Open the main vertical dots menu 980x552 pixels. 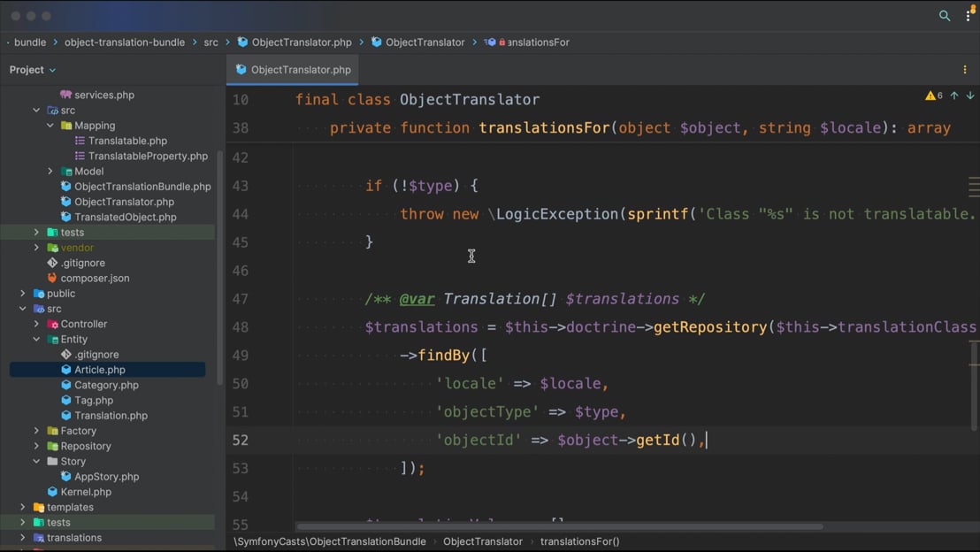pos(969,16)
